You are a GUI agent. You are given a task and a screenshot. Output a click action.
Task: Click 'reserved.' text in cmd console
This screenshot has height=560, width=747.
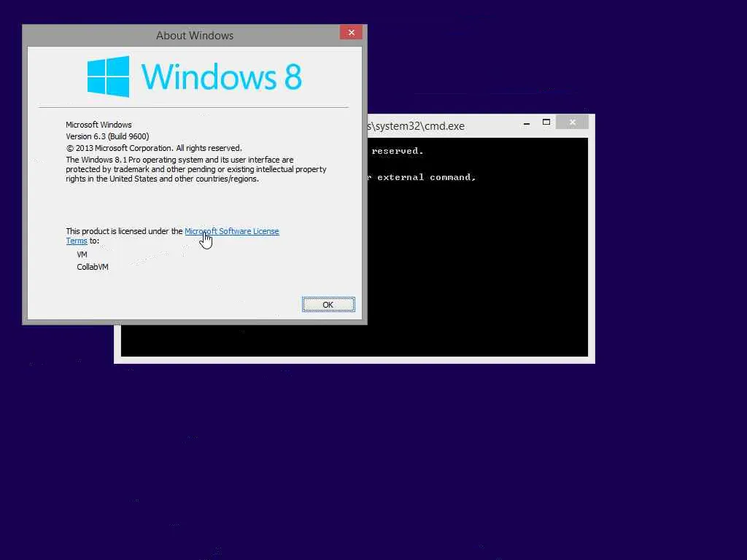[398, 151]
